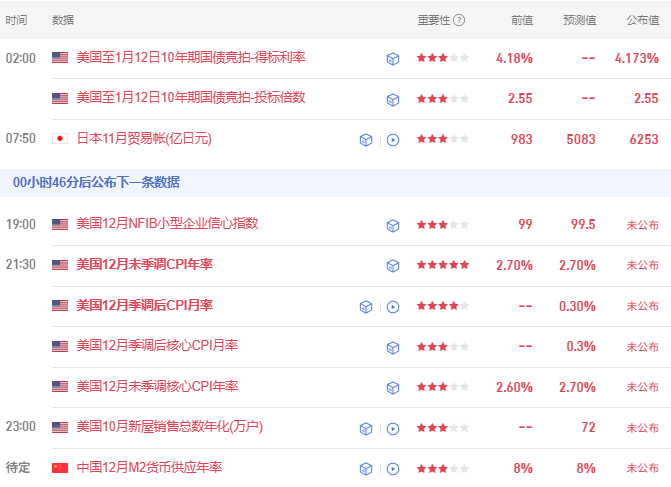This screenshot has width=671, height=487.
Task: Open 美国10月新屋销售总数年化 link
Action: click(169, 427)
